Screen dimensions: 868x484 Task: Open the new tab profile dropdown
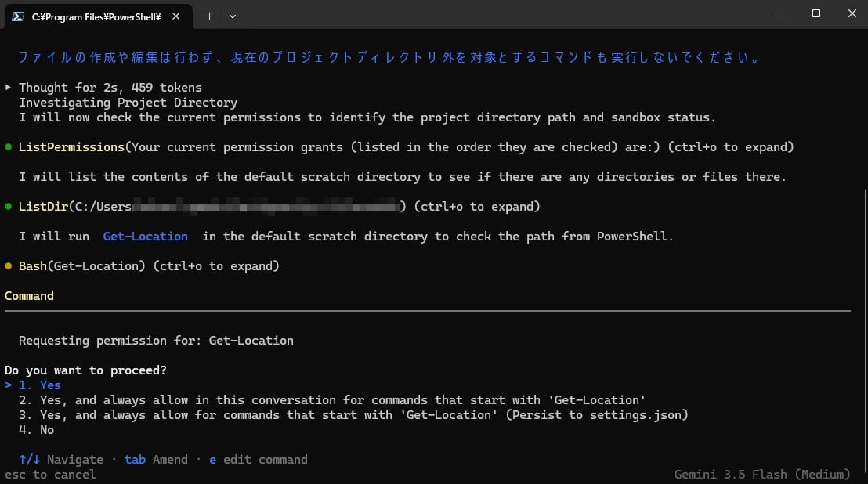tap(233, 16)
